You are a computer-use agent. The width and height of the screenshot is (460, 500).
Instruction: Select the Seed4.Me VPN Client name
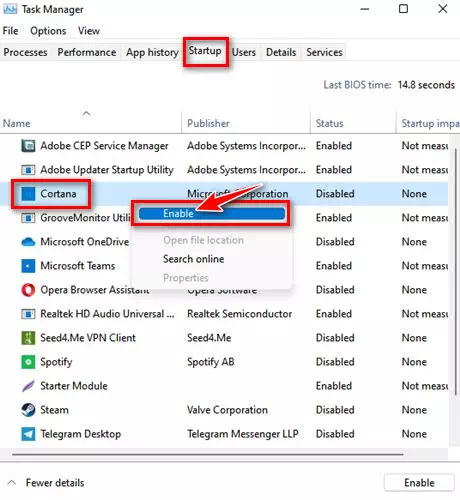click(x=88, y=338)
